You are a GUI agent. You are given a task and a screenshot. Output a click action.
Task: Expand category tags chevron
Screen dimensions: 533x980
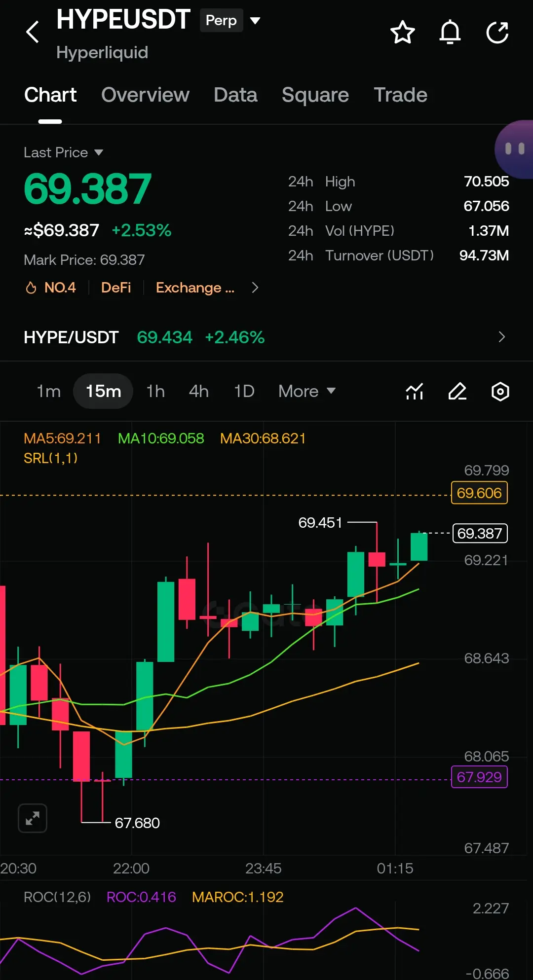255,288
